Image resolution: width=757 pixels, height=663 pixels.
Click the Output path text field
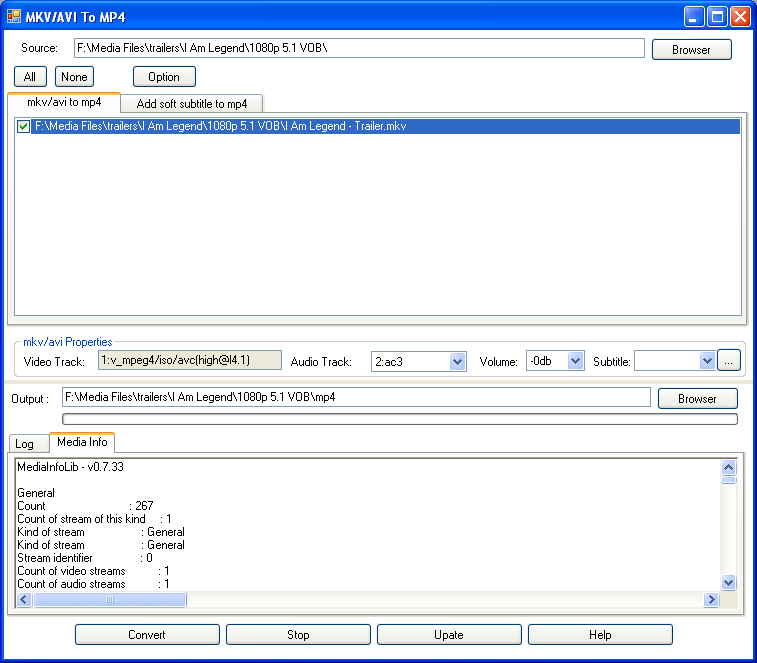click(x=356, y=398)
